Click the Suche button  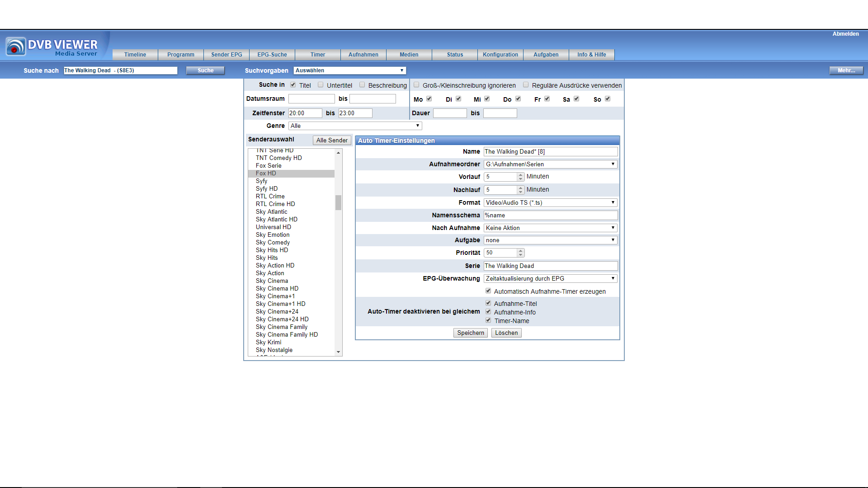coord(205,70)
